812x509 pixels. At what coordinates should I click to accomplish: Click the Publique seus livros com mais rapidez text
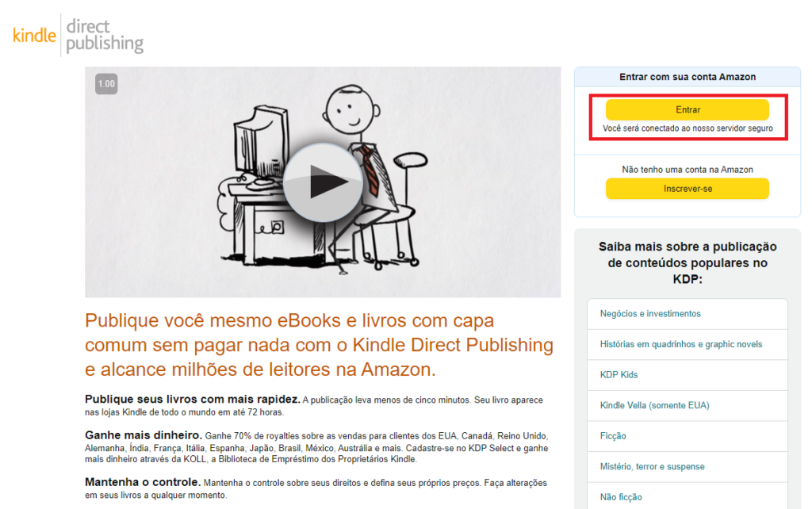193,400
